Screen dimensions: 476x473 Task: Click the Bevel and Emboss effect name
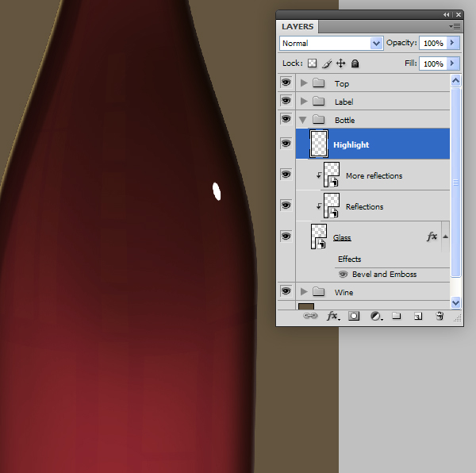[384, 274]
